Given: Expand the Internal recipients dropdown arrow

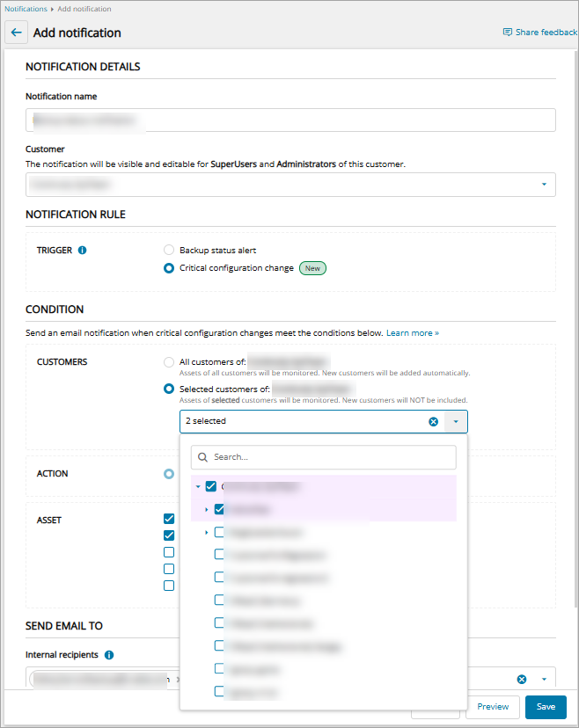Looking at the screenshot, I should [543, 679].
